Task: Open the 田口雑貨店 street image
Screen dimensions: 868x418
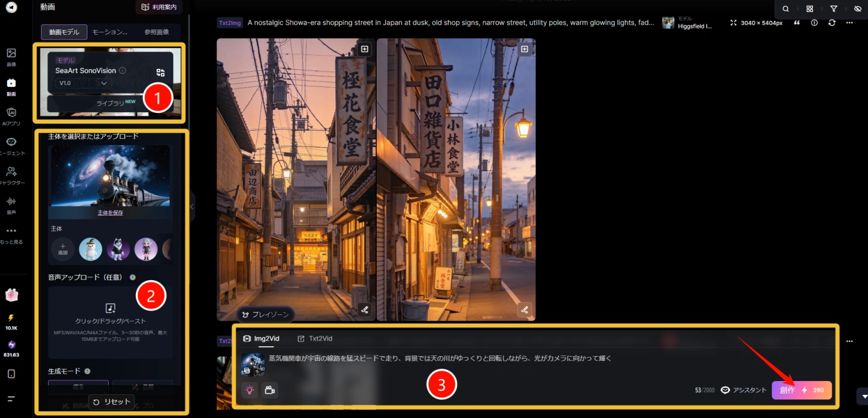Action: pyautogui.click(x=456, y=179)
